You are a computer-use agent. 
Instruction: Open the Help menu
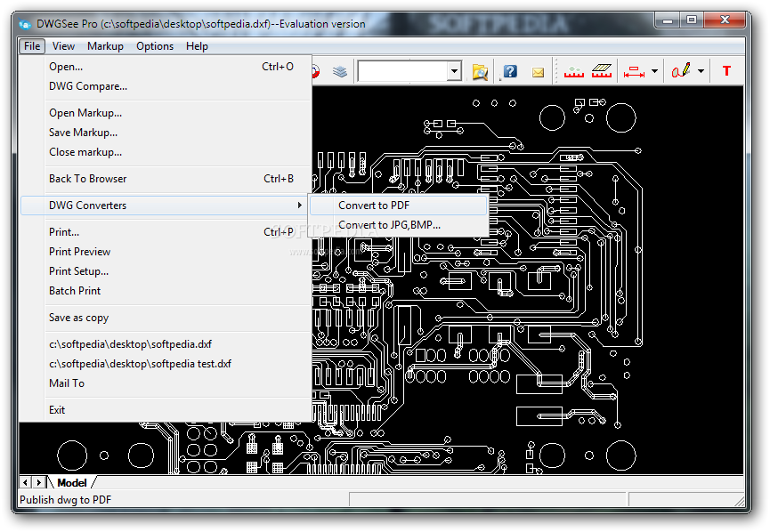click(x=197, y=46)
